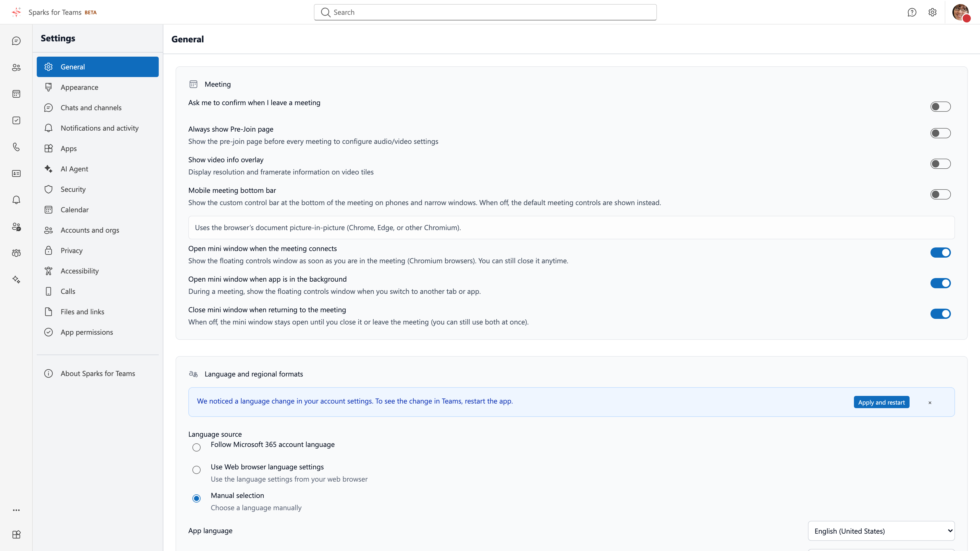Click Apply and restart button

coord(881,402)
